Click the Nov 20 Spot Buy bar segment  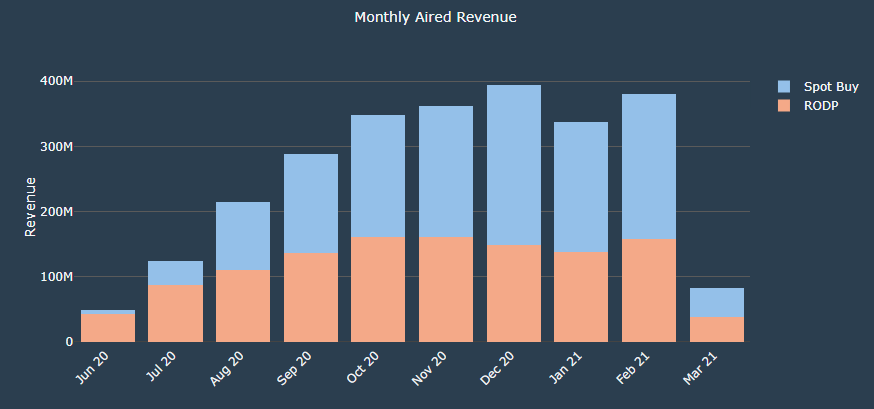446,171
